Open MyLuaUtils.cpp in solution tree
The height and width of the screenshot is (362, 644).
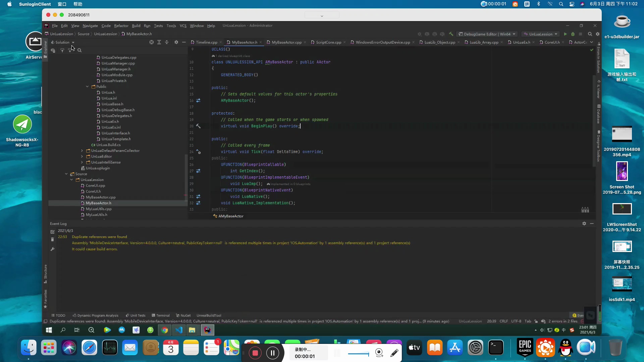point(99,209)
